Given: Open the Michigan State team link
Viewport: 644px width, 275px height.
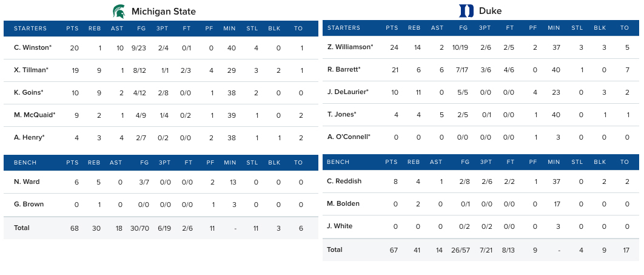Looking at the screenshot, I should pos(163,12).
